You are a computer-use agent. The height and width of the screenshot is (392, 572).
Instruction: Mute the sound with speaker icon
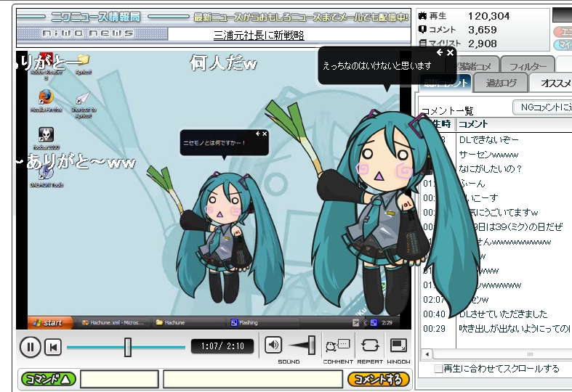click(x=273, y=345)
